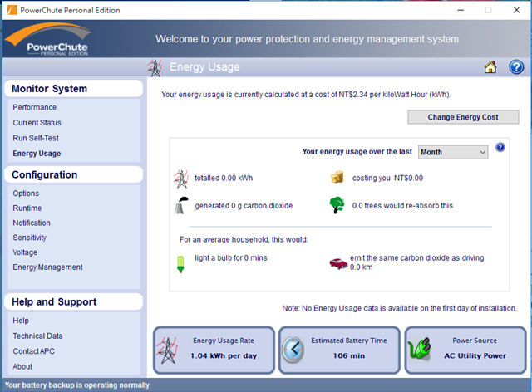Click the note about first day of installation

click(400, 308)
